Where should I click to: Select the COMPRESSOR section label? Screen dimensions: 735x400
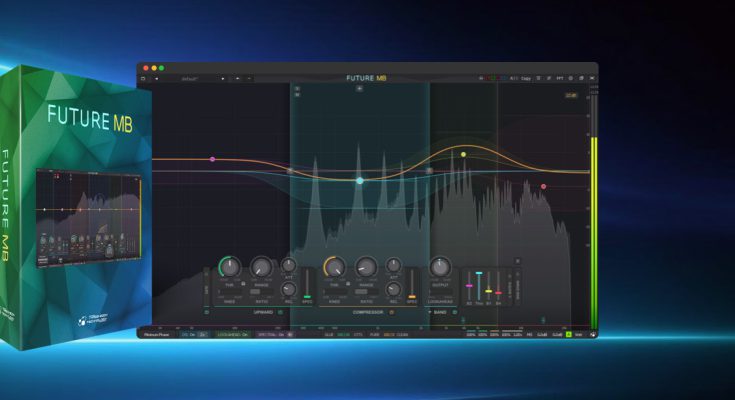click(368, 312)
